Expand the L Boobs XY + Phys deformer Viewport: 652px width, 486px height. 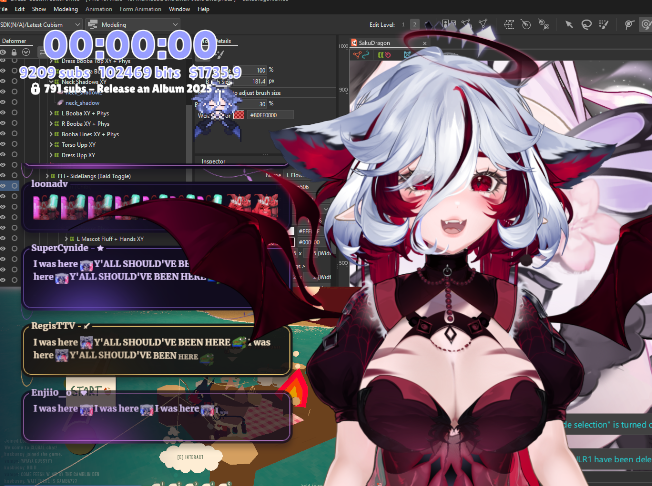coord(51,113)
